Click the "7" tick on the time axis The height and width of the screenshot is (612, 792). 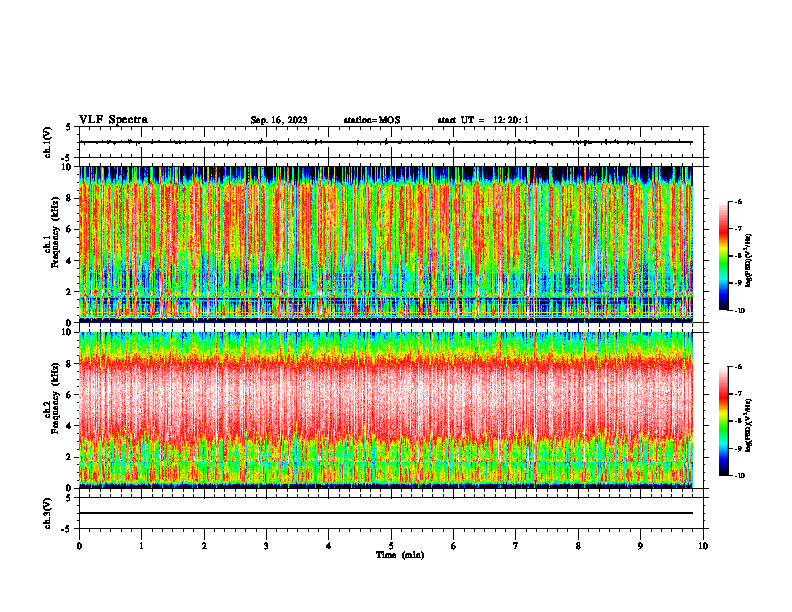click(x=516, y=546)
